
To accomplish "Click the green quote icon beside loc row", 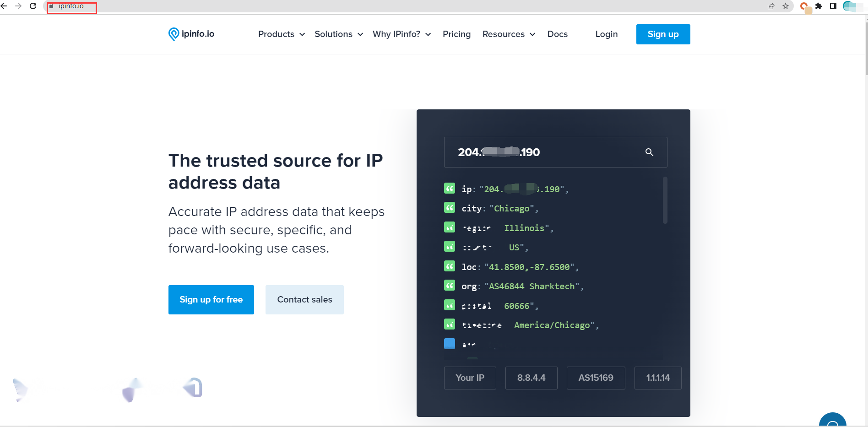I will [450, 266].
